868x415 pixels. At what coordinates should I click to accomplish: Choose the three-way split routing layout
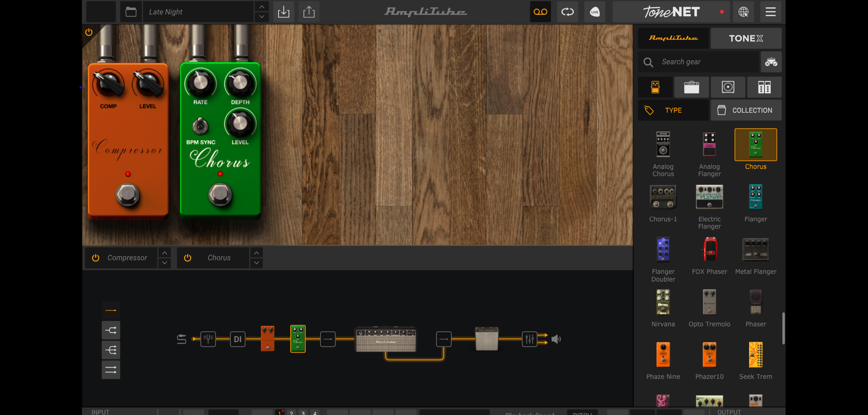coord(111,350)
